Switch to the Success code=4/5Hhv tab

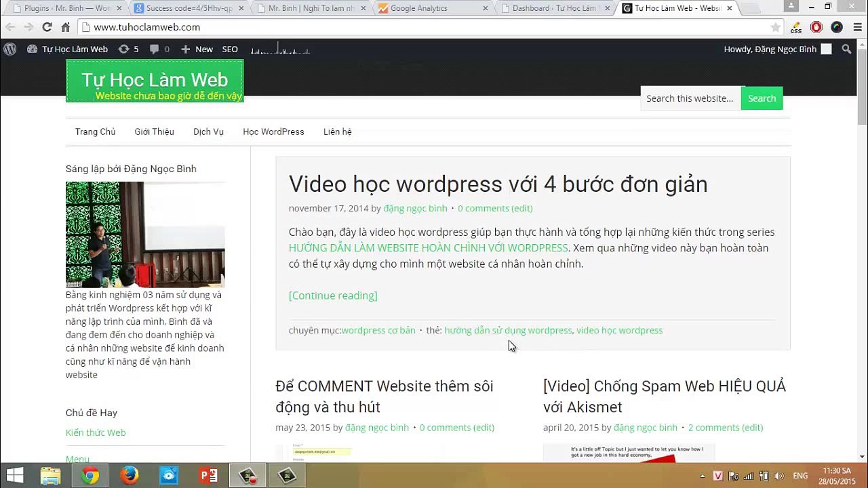point(189,8)
